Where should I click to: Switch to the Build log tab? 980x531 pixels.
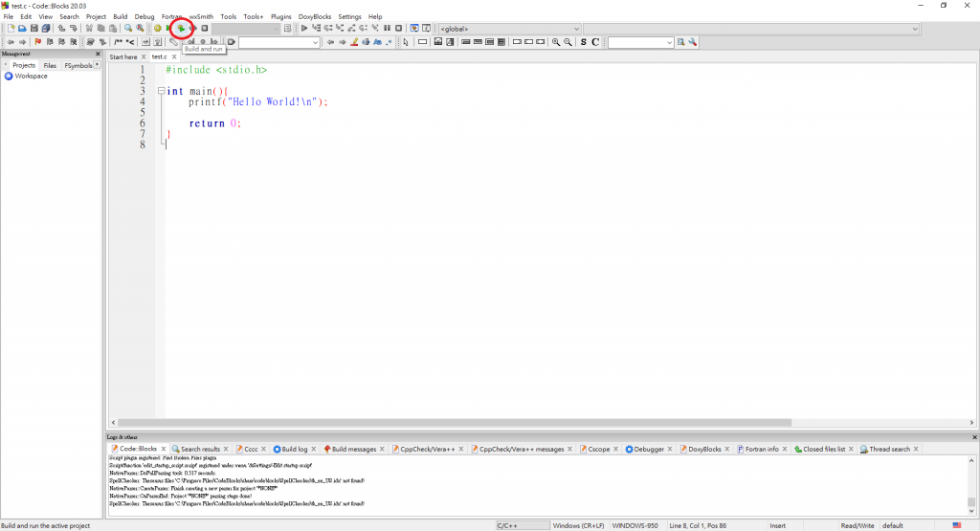pyautogui.click(x=295, y=449)
